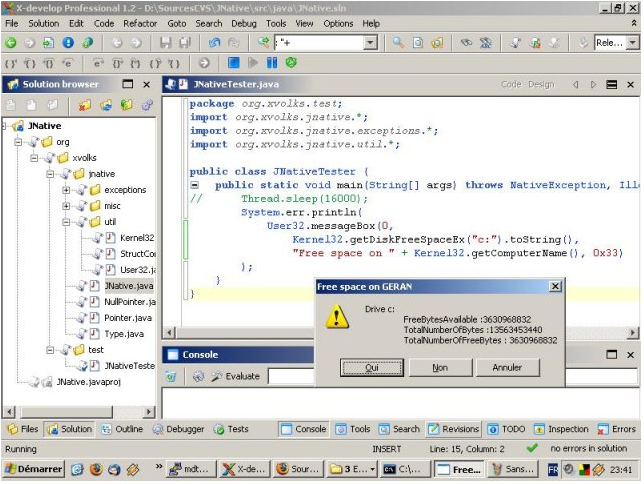644x484 pixels.
Task: Click the Démarrer start button
Action: (x=34, y=469)
